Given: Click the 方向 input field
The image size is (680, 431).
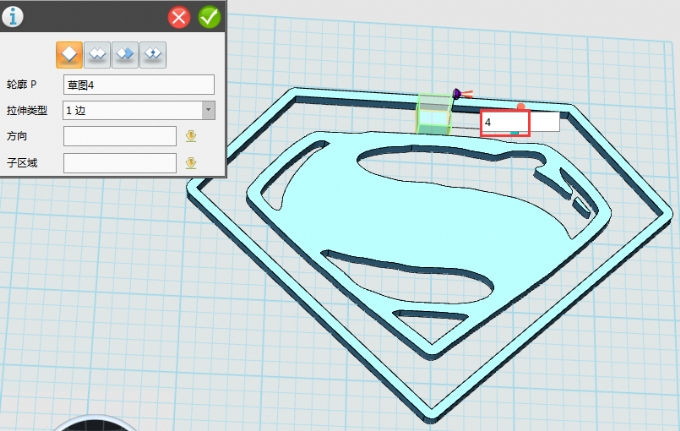Looking at the screenshot, I should point(120,136).
